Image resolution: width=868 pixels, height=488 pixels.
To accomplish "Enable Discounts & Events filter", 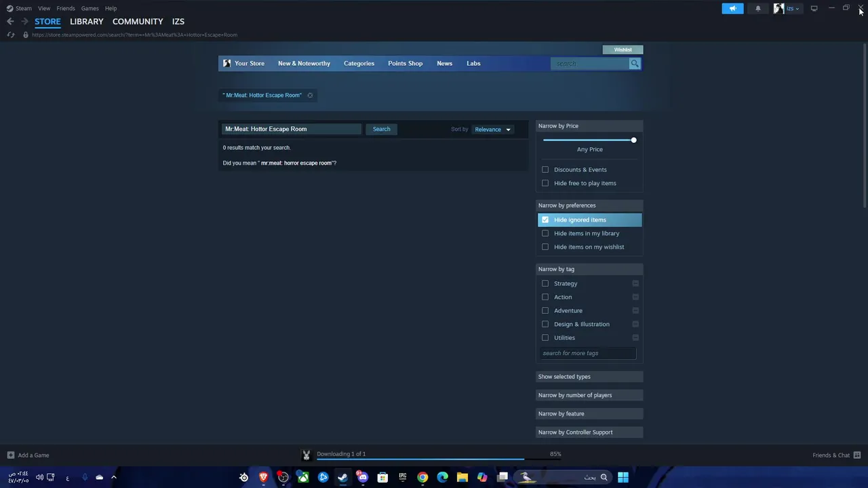I will pyautogui.click(x=545, y=169).
